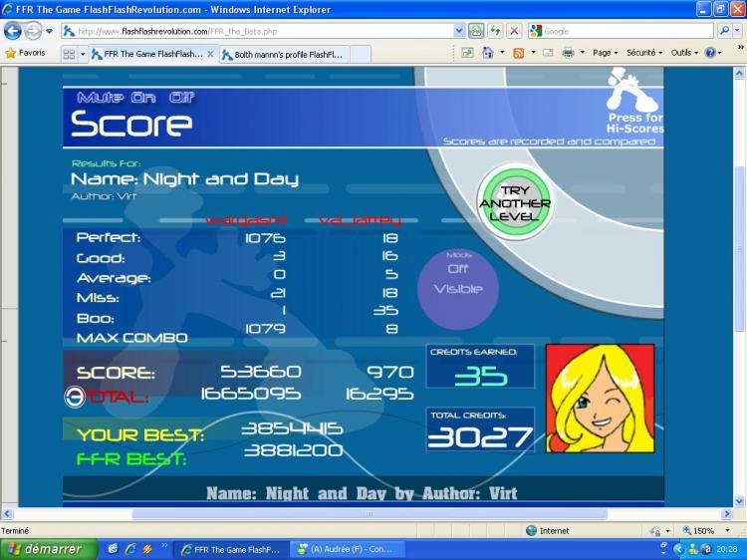Screen dimensions: 747x560
Task: Click the red stop loading icon
Action: pos(513,31)
